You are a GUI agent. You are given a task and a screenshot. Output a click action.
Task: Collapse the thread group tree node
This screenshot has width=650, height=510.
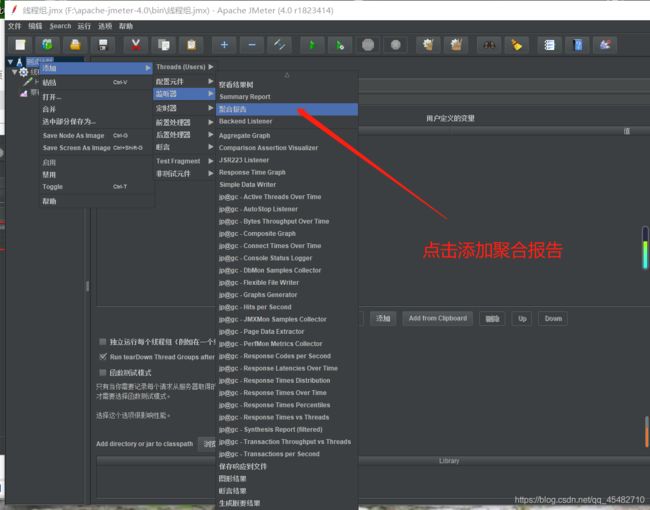coord(15,72)
